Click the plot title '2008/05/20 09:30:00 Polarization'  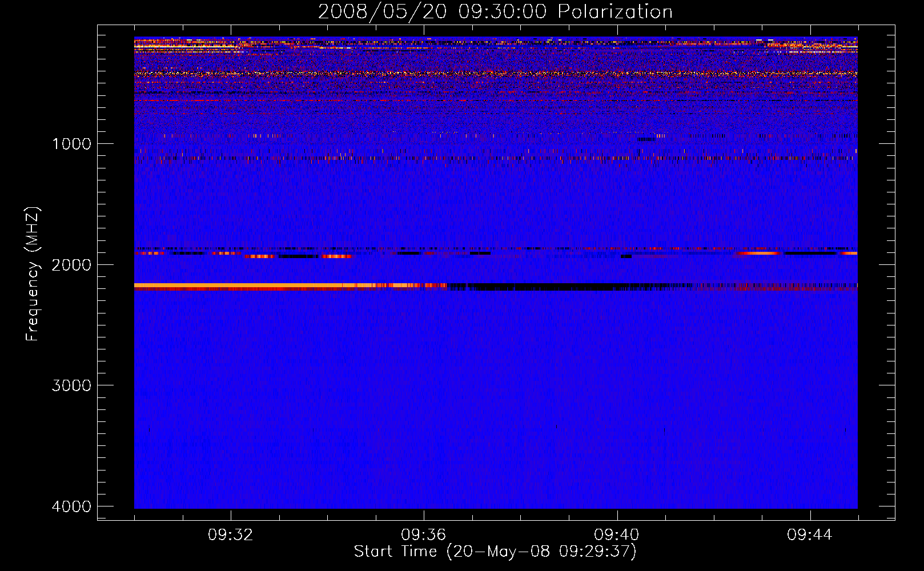pyautogui.click(x=495, y=12)
